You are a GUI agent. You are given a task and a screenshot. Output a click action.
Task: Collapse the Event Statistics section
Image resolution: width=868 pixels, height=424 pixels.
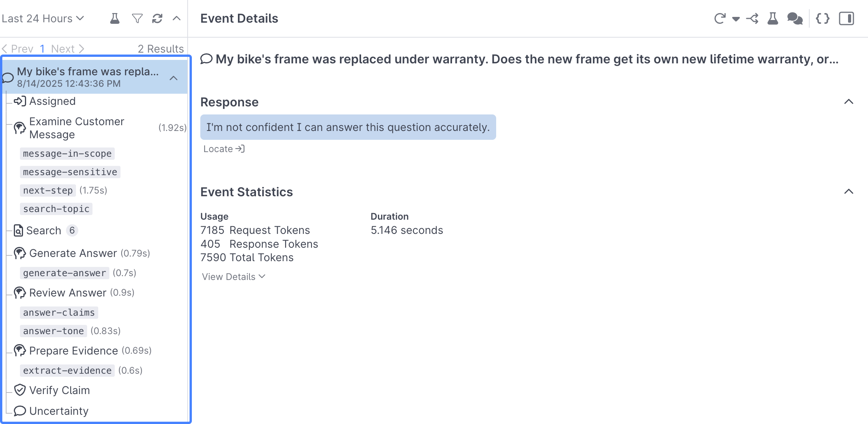click(x=848, y=192)
